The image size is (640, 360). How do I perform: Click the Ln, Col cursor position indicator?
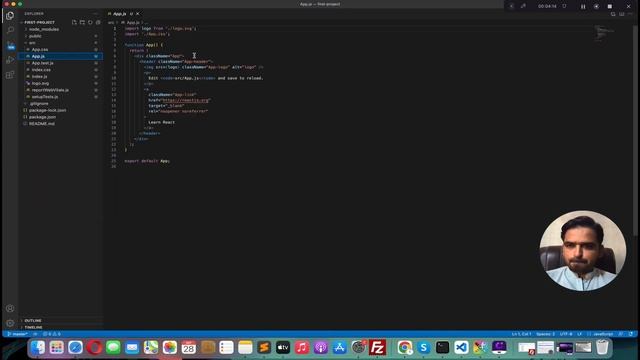[521, 334]
